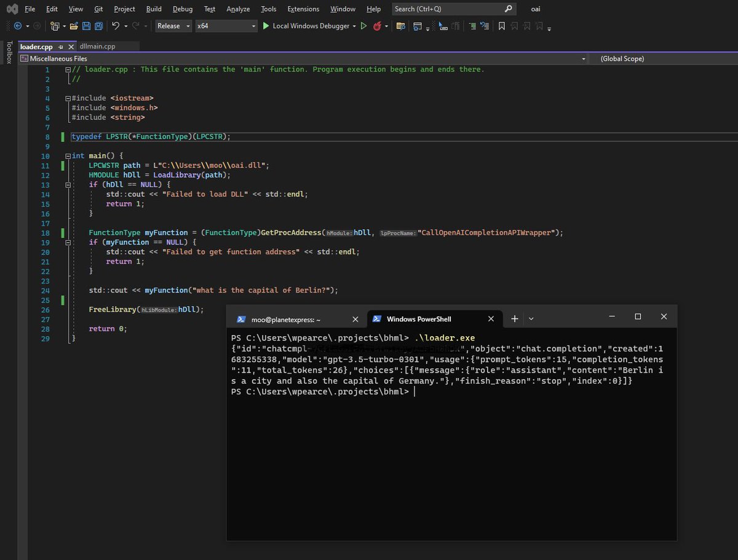Open the Global Scope dropdown
Image resolution: width=738 pixels, height=560 pixels.
pyautogui.click(x=664, y=58)
